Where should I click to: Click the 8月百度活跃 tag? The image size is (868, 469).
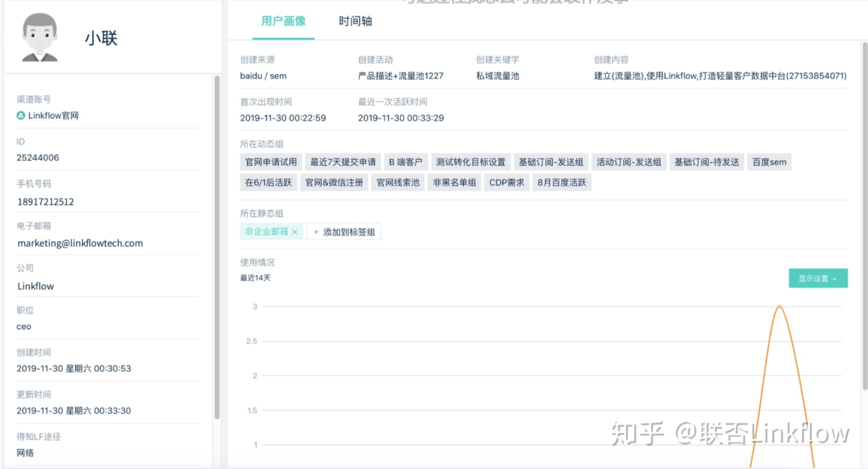[562, 182]
